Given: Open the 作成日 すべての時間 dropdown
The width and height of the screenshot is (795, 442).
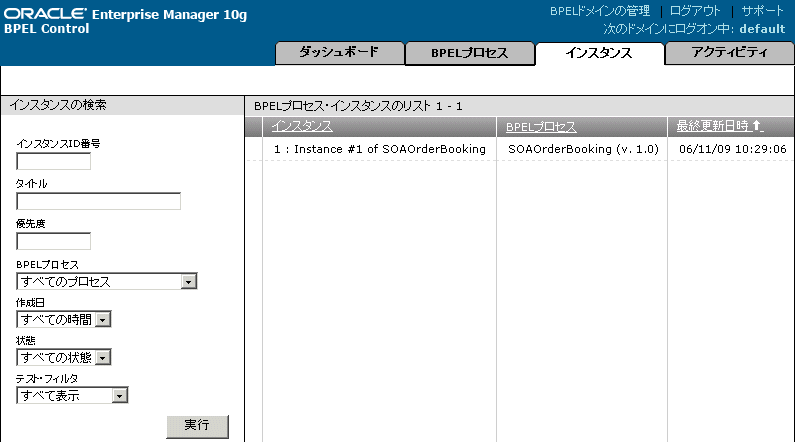Looking at the screenshot, I should click(x=64, y=319).
